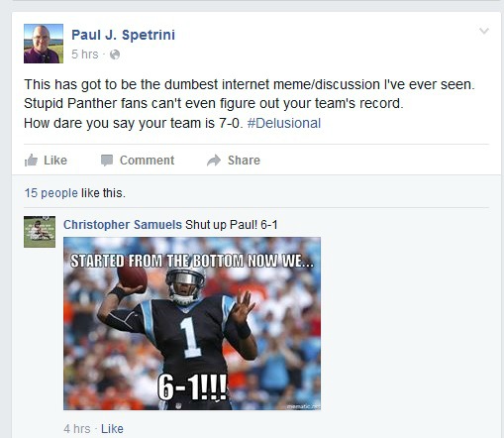Image resolution: width=504 pixels, height=438 pixels.
Task: Click the comment speech bubble icon
Action: (x=107, y=161)
